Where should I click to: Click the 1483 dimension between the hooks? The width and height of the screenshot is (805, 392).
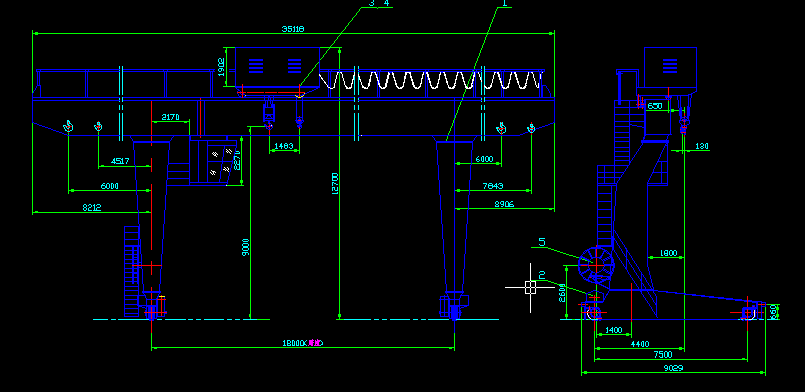[284, 146]
